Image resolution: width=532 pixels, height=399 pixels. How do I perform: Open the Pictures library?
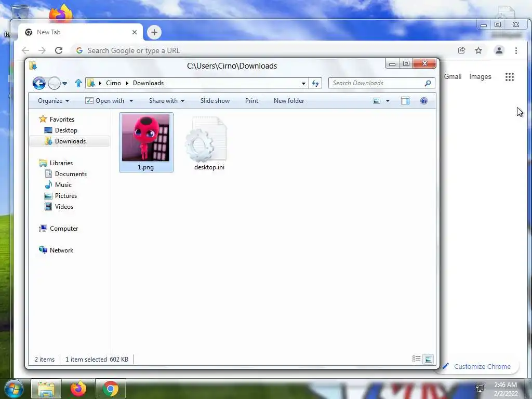[61, 196]
